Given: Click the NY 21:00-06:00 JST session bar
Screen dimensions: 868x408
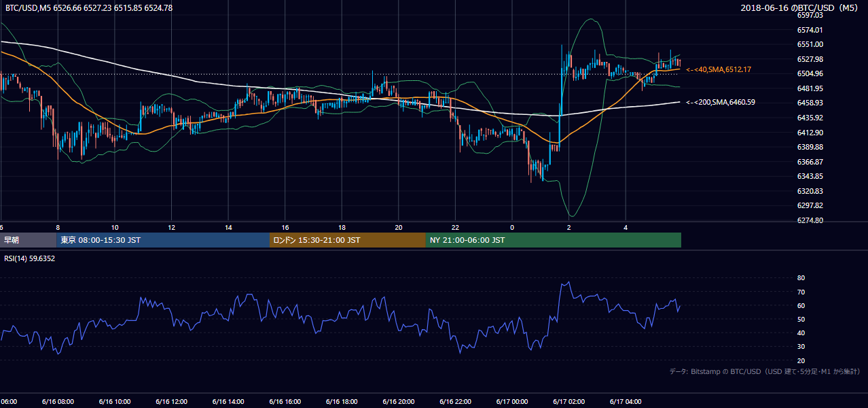Looking at the screenshot, I should (554, 240).
